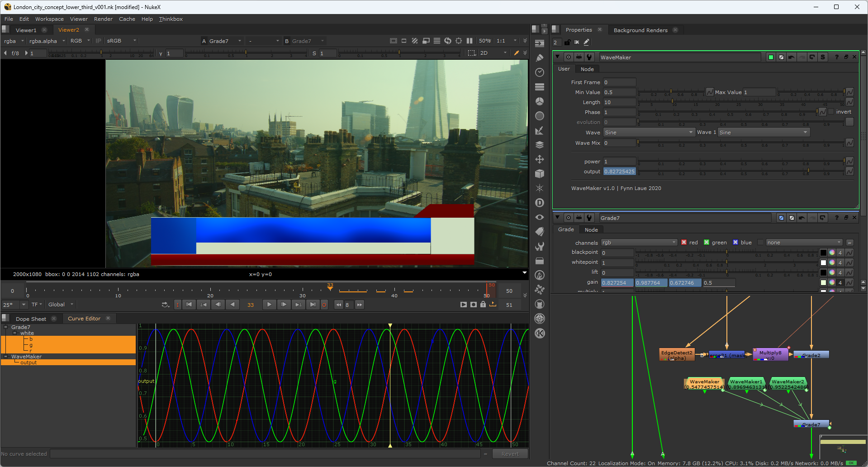This screenshot has width=868, height=467.
Task: Uncheck the blue channel in Grade7
Action: 735,243
